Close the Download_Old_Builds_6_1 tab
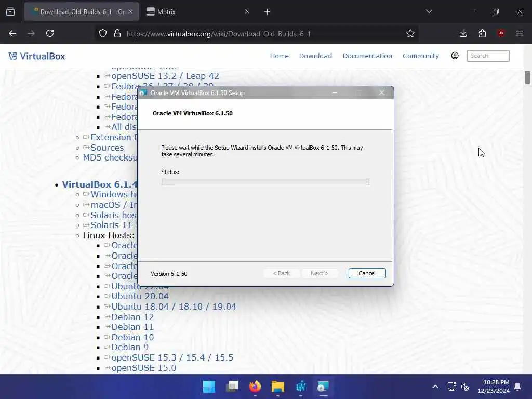 [130, 11]
